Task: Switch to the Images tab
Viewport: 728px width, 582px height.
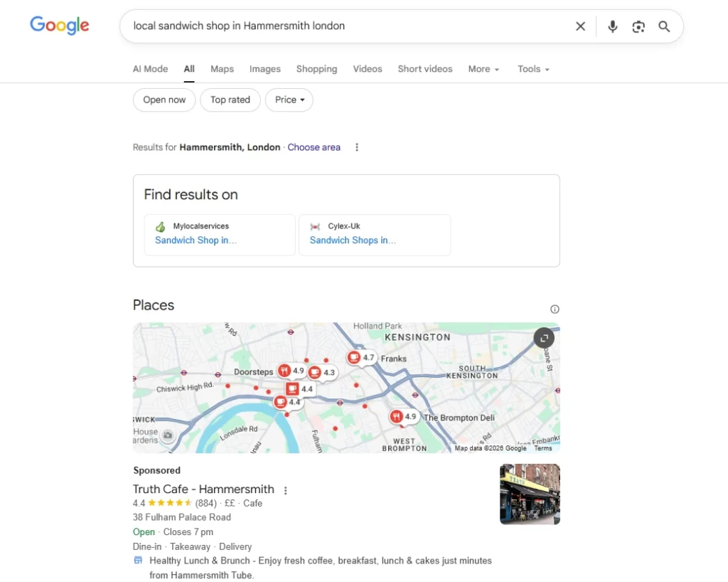Action: (264, 69)
